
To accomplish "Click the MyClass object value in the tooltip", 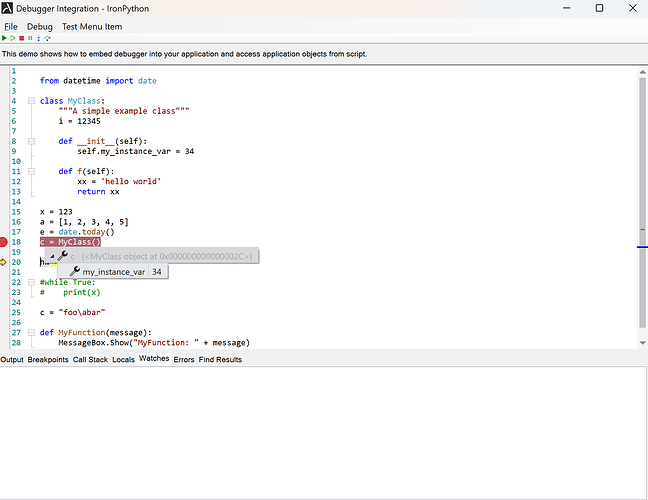I will (167, 257).
